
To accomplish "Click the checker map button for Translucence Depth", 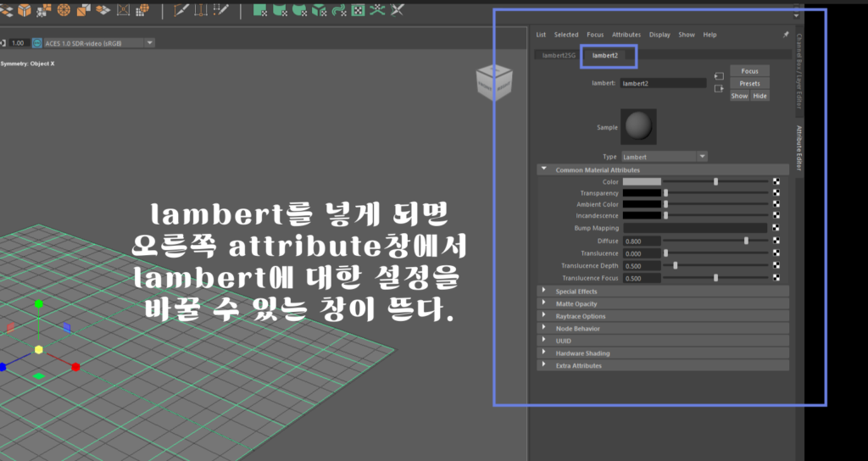I will pos(776,265).
